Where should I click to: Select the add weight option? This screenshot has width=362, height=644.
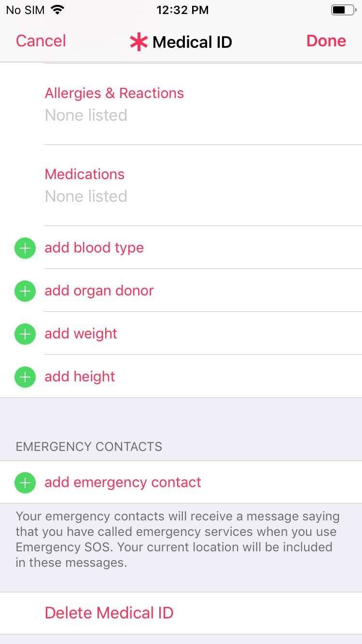[81, 334]
